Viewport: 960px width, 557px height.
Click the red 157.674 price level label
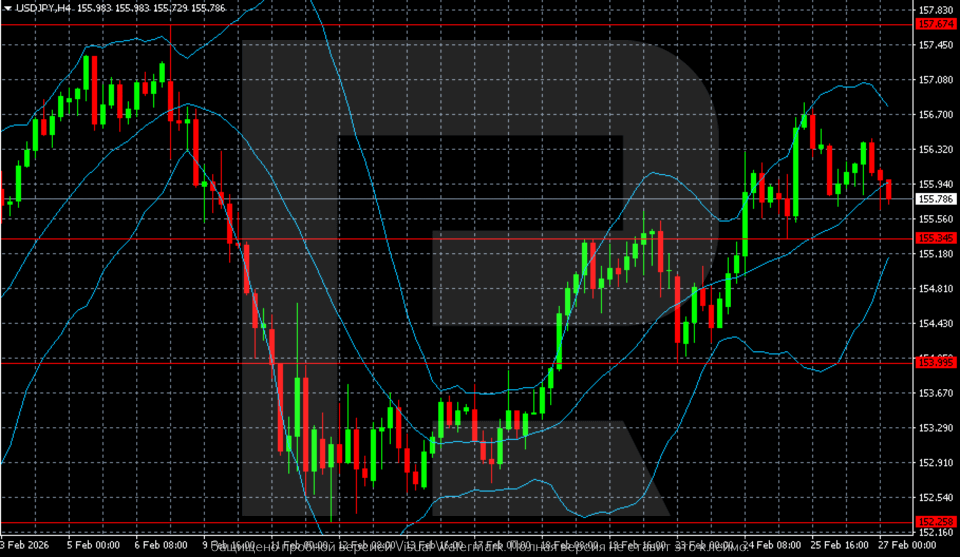pos(937,23)
